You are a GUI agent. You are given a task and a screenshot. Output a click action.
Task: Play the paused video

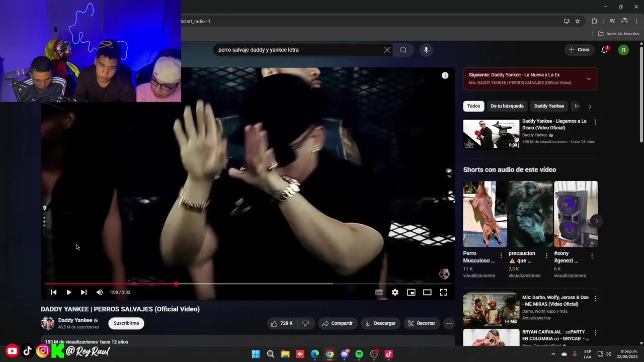69,292
